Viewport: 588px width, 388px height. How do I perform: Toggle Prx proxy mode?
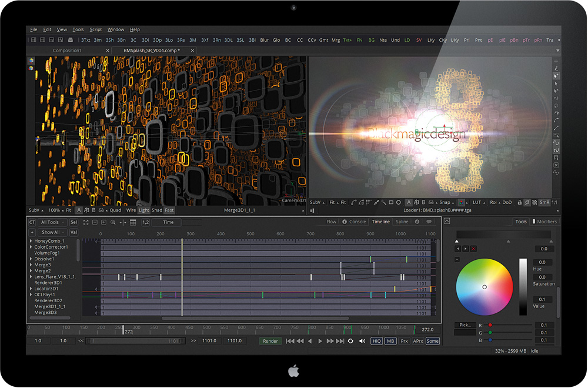click(x=404, y=341)
